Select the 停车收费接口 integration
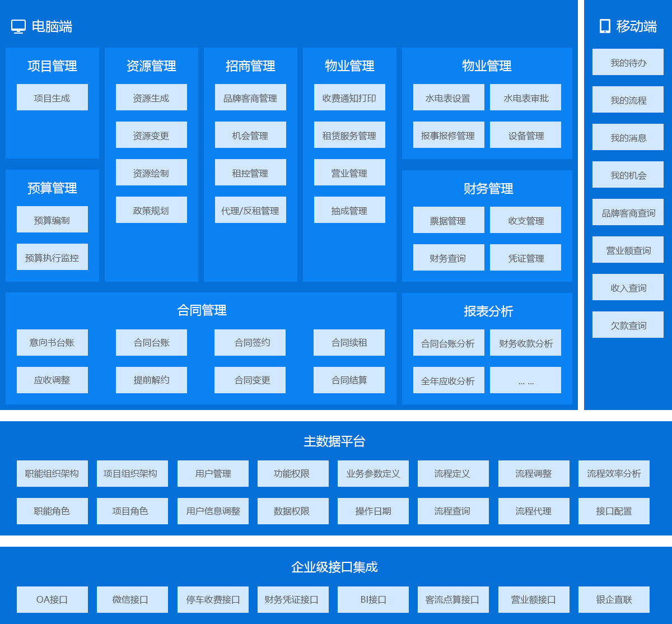The image size is (672, 624). click(x=213, y=600)
